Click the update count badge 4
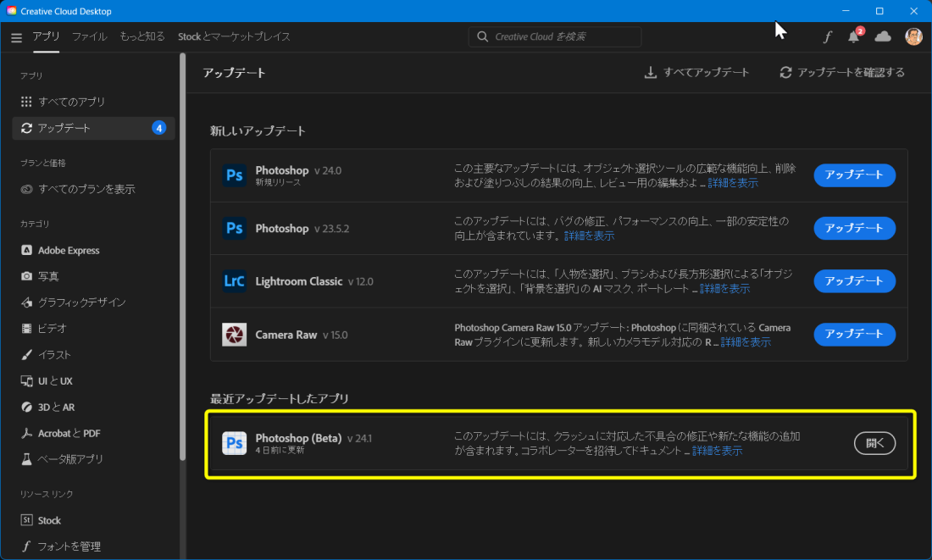Image resolution: width=932 pixels, height=560 pixels. coord(158,128)
